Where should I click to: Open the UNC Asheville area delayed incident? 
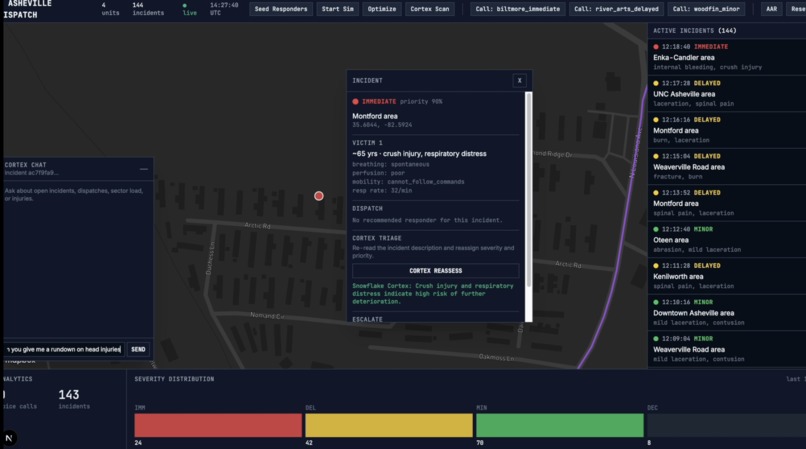pyautogui.click(x=726, y=93)
